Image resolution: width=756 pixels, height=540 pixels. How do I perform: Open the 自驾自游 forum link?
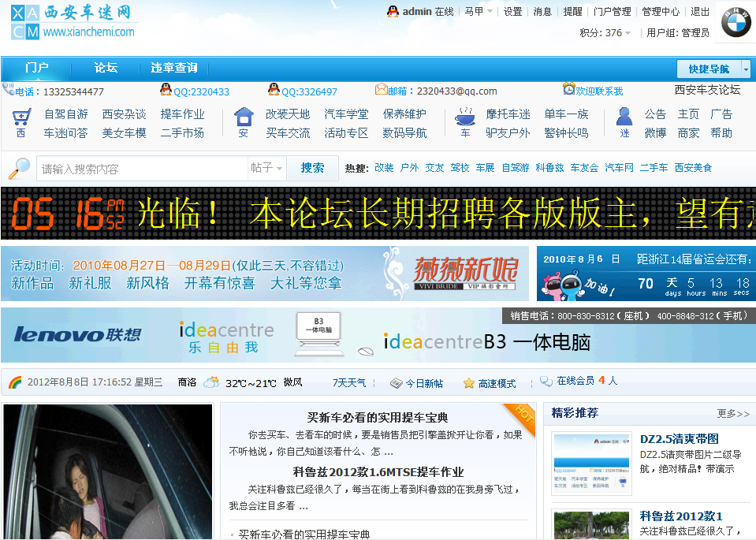[66, 114]
